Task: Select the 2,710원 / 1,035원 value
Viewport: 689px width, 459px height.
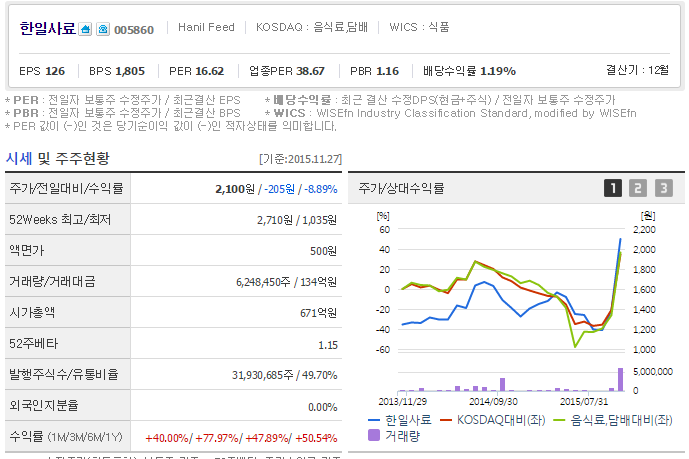Action: [297, 220]
